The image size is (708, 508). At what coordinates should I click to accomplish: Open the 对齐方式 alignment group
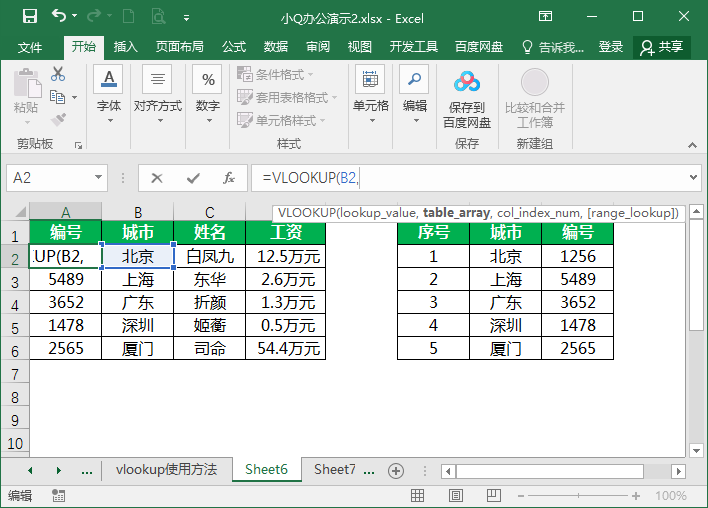pyautogui.click(x=158, y=94)
